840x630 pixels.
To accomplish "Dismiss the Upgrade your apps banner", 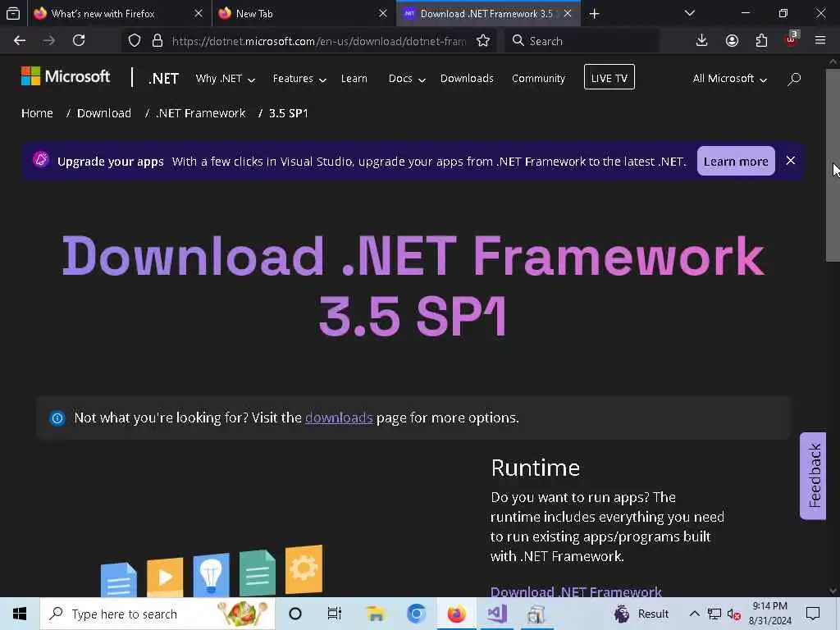I will 790,161.
